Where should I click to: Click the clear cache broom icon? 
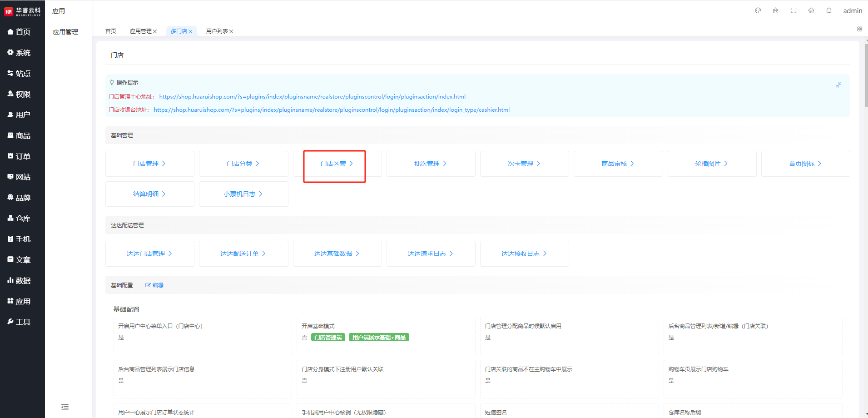pos(775,10)
